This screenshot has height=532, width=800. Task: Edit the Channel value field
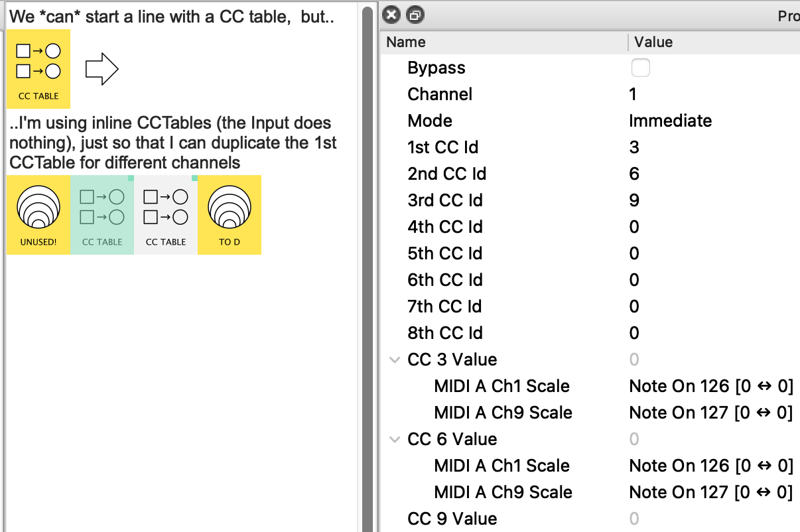[633, 94]
